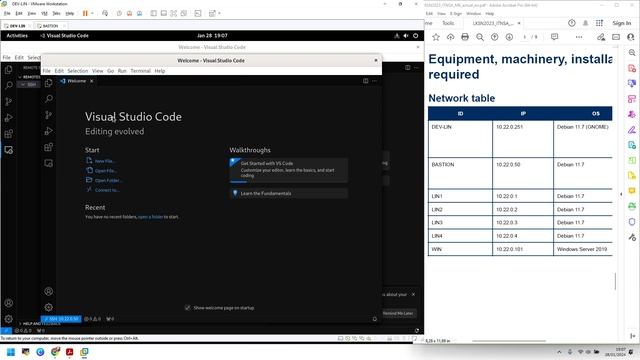
Task: Collapse Acrobat right tools pane arrow
Action: tap(621, 194)
